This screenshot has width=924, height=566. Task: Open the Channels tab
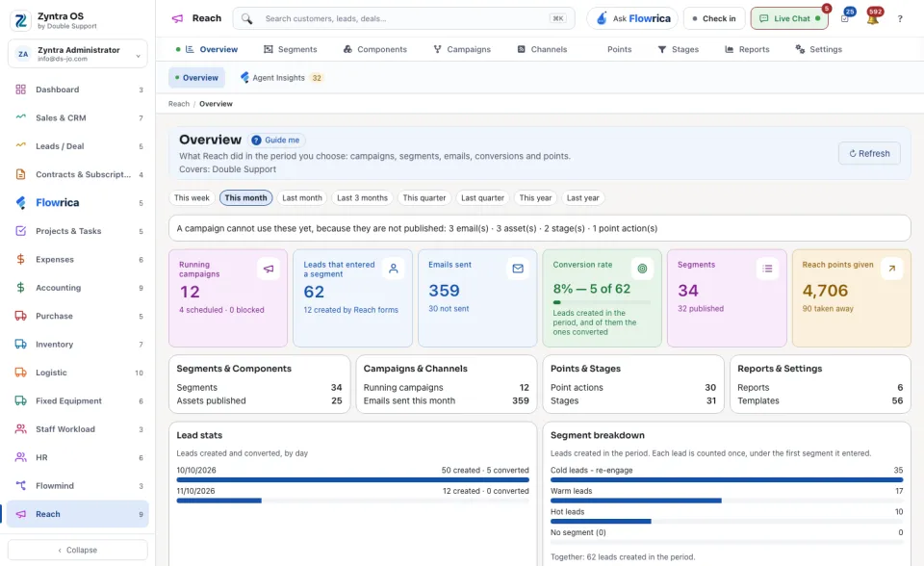(x=542, y=49)
